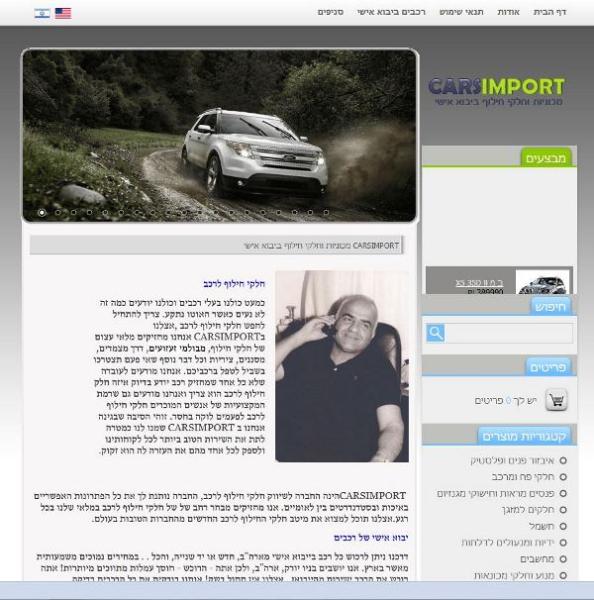Open category ידיות ומנעולים לדלתות

(x=508, y=543)
